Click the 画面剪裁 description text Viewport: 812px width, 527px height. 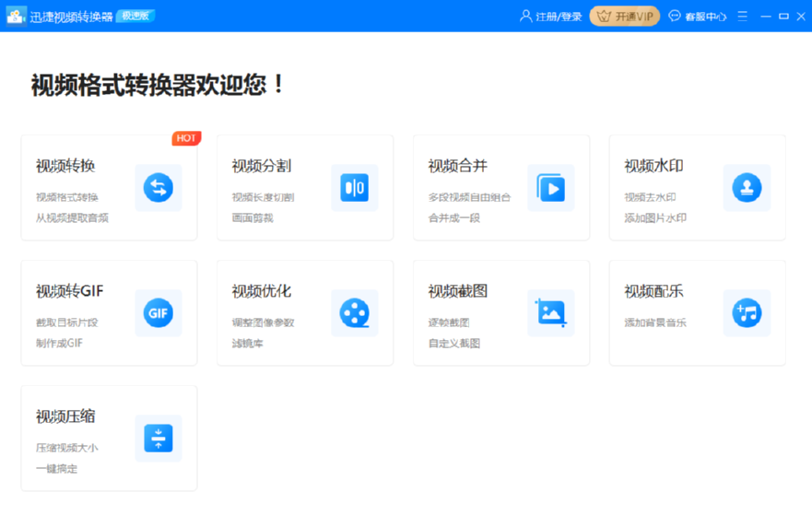pos(253,218)
